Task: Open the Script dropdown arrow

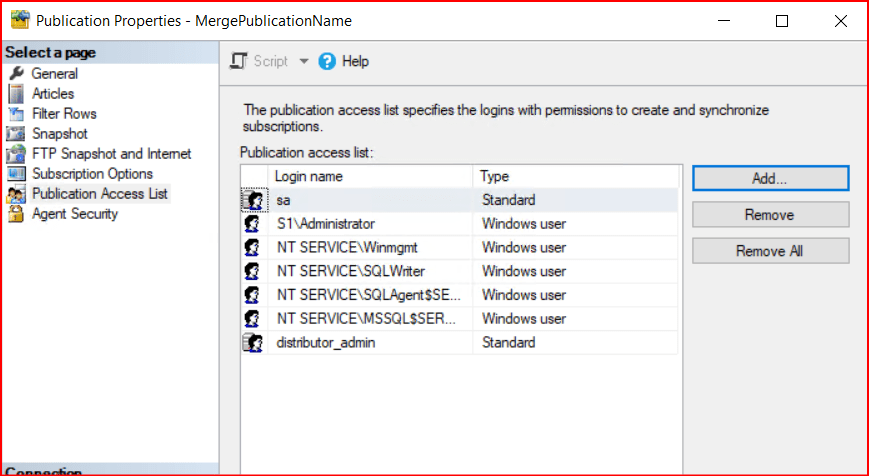Action: coord(304,62)
